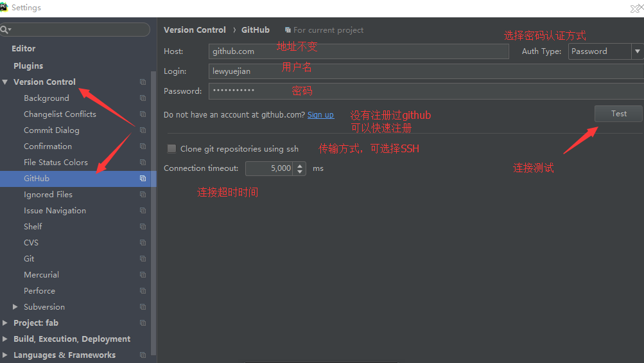
Task: Click the Connection timeout value field
Action: point(270,168)
